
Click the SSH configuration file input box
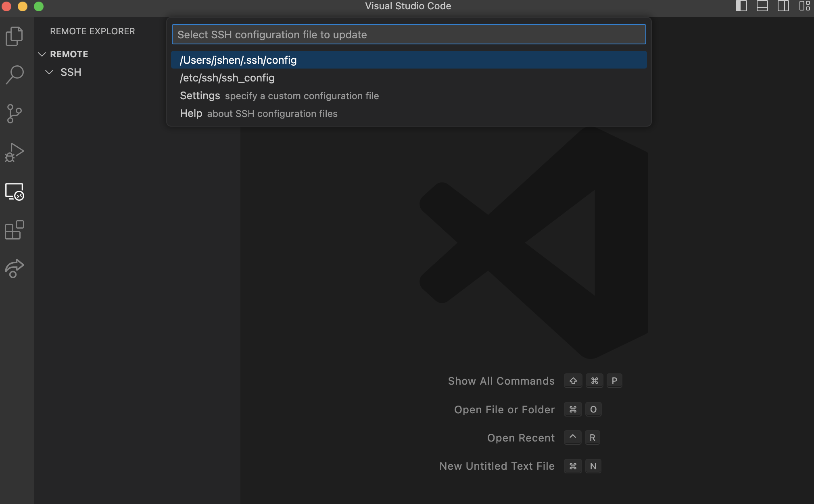pyautogui.click(x=408, y=35)
